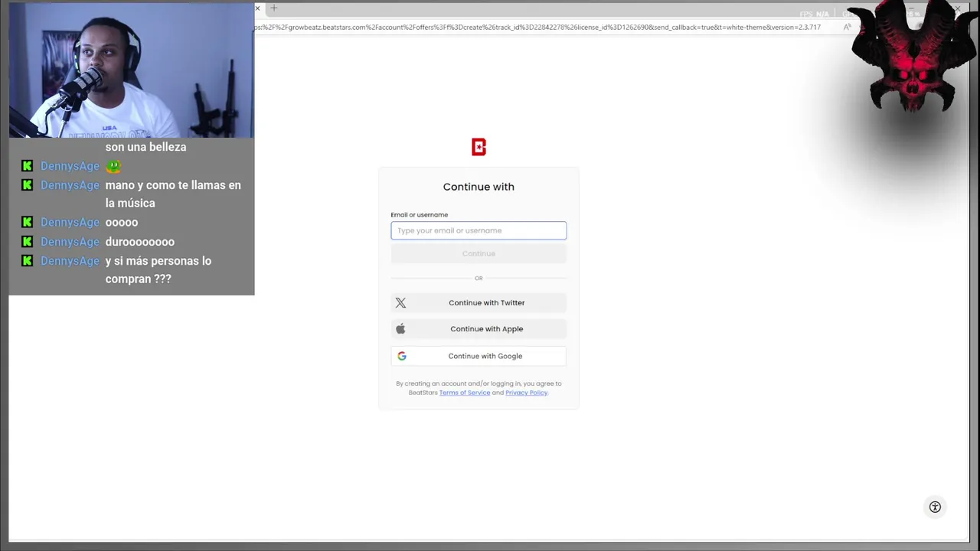The width and height of the screenshot is (980, 551).
Task: Select DennysAge username beside 'ooooo'
Action: [70, 223]
